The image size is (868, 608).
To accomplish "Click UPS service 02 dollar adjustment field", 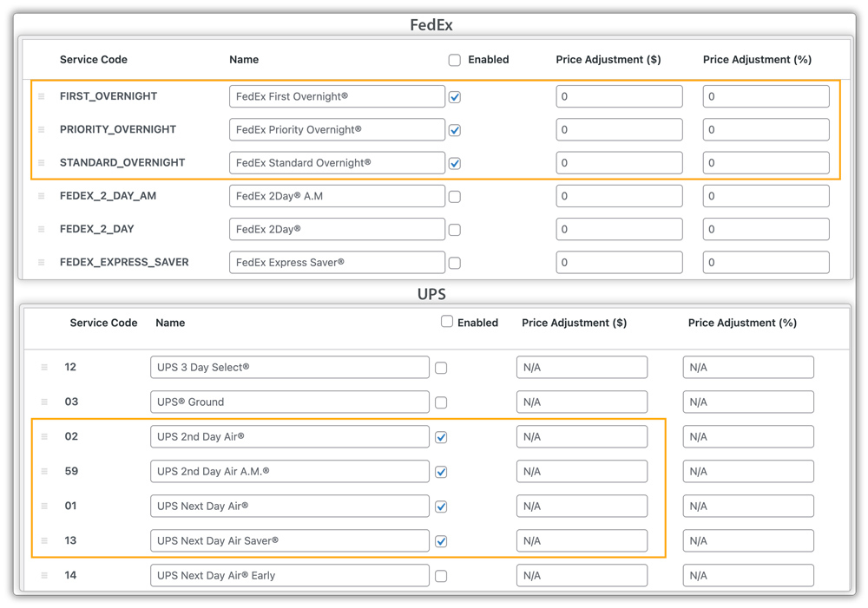I will (582, 436).
